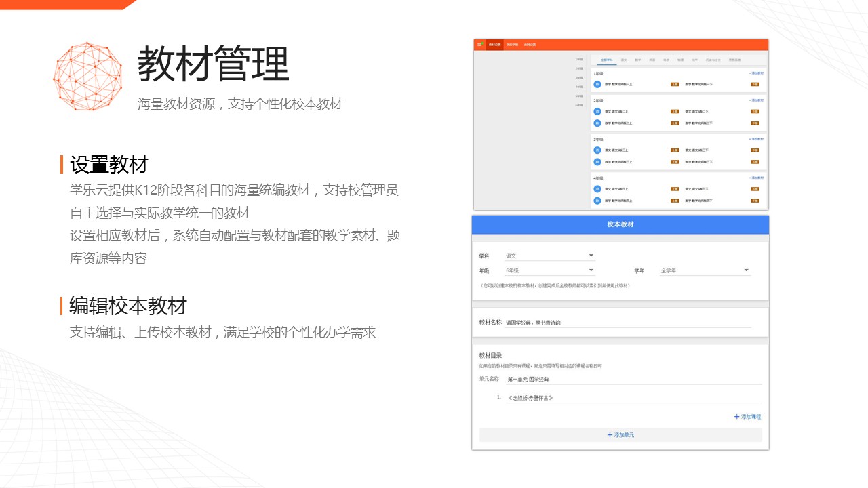Jump to 5年级 in grade sidebar
The width and height of the screenshot is (868, 488).
coord(579,96)
